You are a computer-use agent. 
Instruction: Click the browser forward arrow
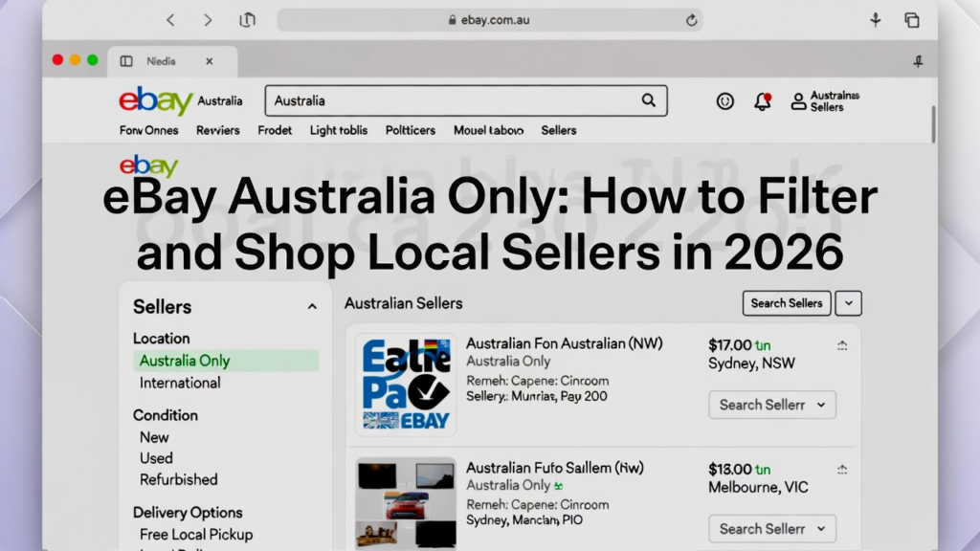208,20
